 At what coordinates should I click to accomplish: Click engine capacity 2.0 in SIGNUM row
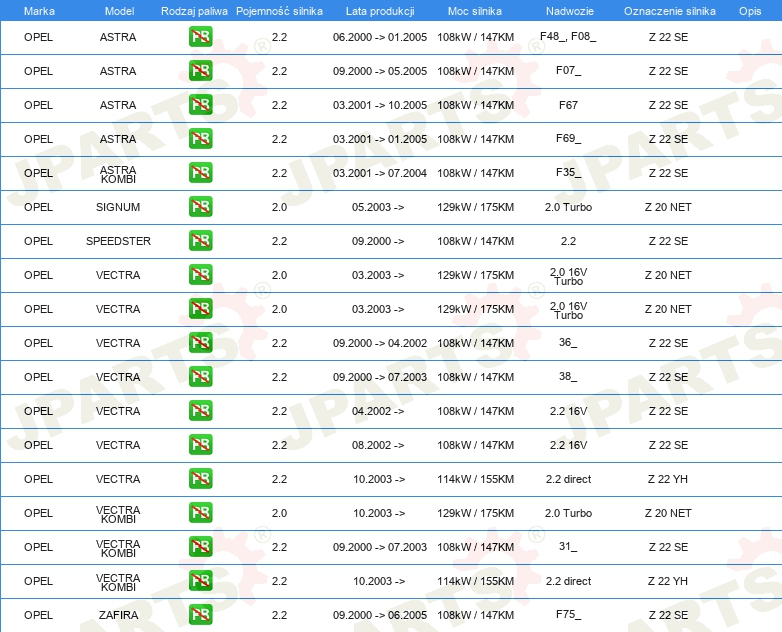coord(279,207)
